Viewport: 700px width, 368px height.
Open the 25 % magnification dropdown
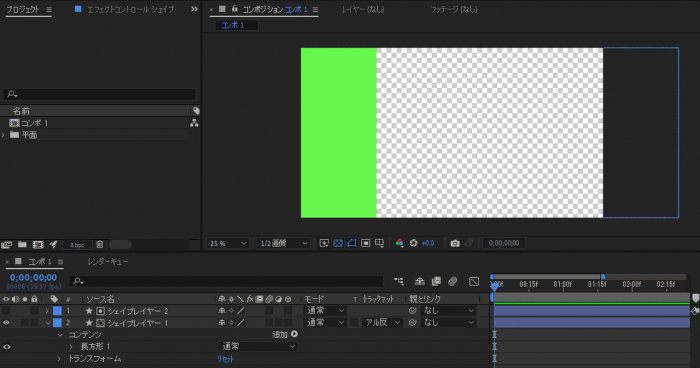tap(227, 243)
